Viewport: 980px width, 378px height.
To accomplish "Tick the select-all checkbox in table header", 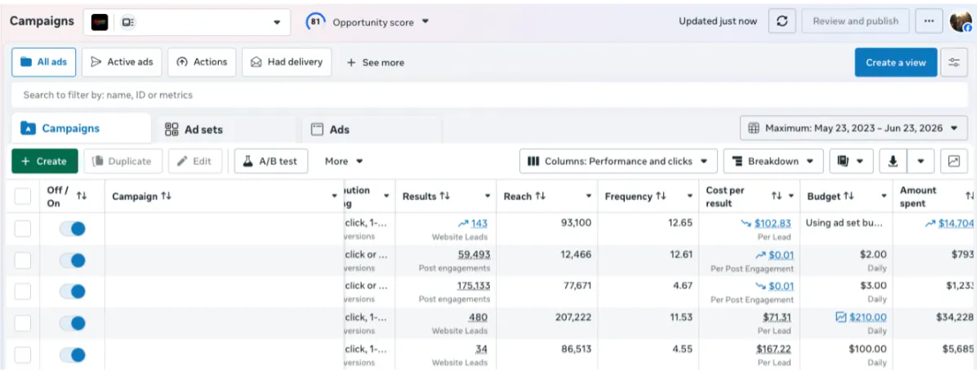I will pyautogui.click(x=23, y=196).
